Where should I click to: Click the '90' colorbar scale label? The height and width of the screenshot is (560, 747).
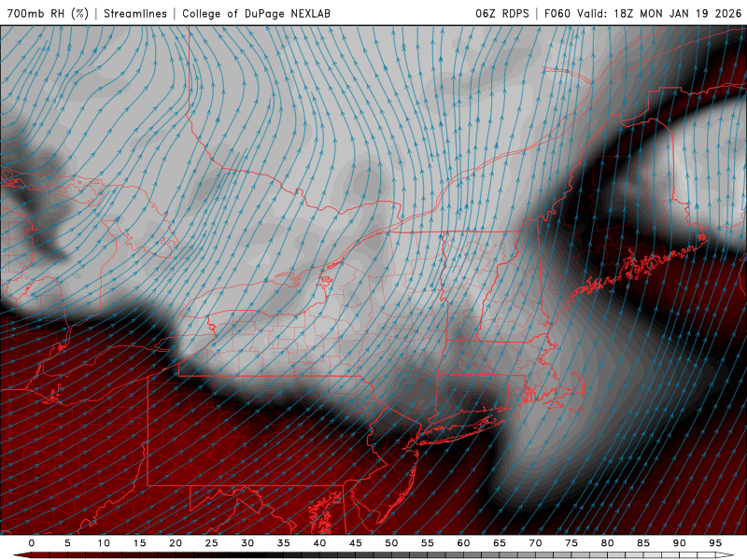click(x=680, y=543)
